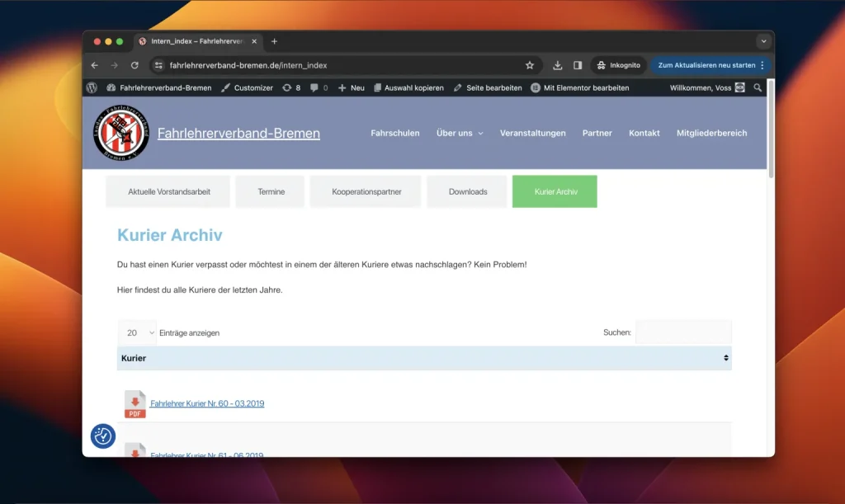View site information icon in address bar
Viewport: 845px width, 504px height.
[158, 65]
